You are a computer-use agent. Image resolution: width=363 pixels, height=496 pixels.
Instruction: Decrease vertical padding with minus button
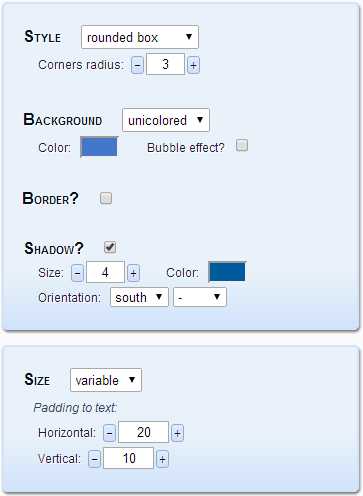(94, 459)
